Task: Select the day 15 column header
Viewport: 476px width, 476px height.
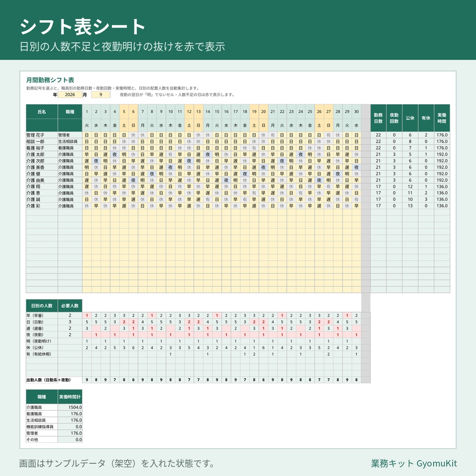Action: point(217,112)
